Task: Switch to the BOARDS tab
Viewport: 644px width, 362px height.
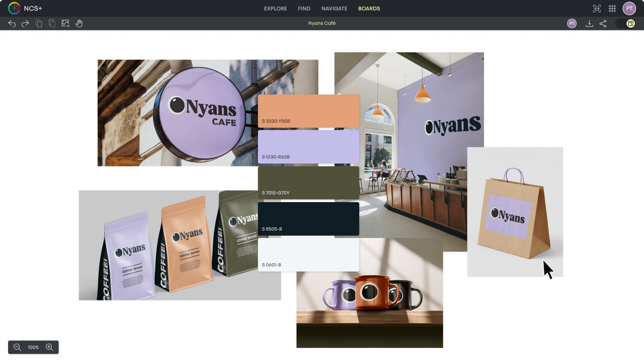Action: 369,8
